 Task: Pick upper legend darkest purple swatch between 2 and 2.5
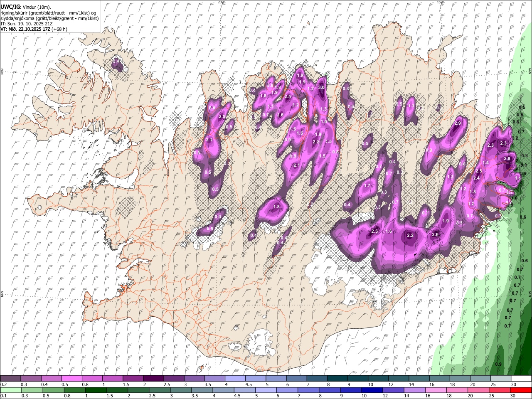point(153,379)
